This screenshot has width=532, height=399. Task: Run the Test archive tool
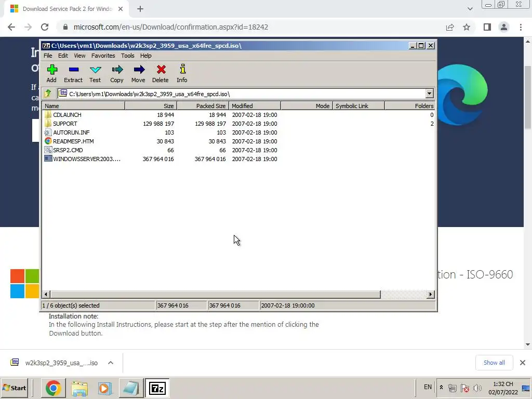click(95, 73)
